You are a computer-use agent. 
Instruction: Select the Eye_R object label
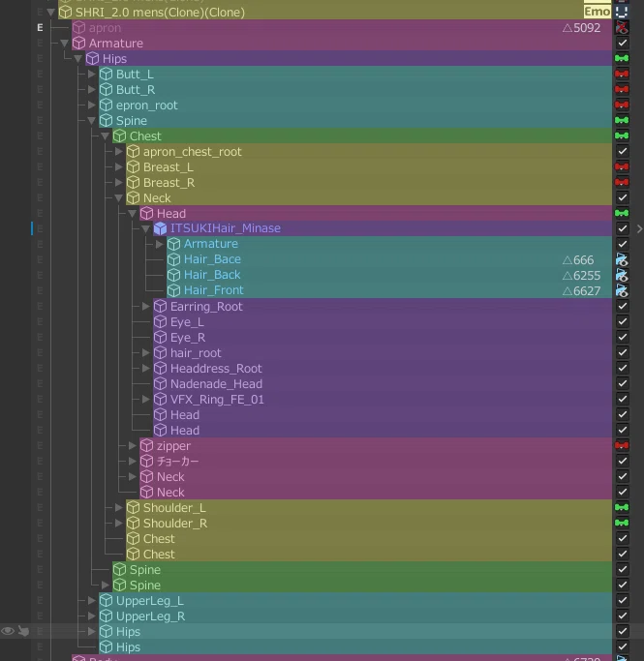(x=188, y=338)
